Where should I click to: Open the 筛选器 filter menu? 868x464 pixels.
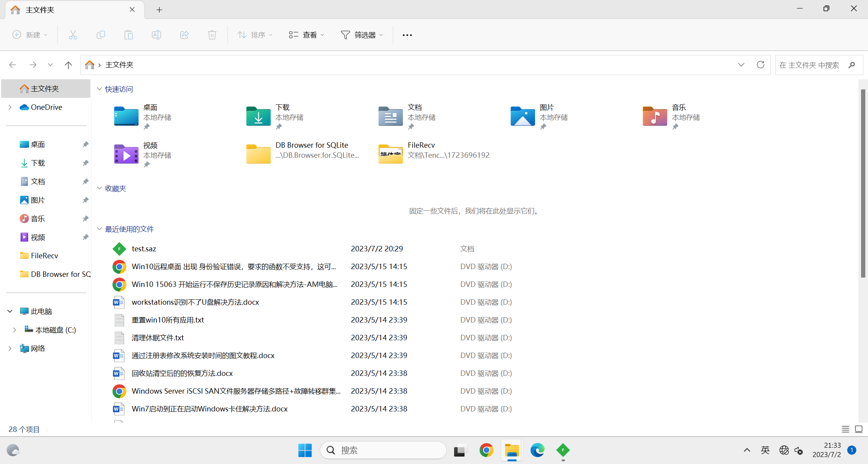(362, 35)
